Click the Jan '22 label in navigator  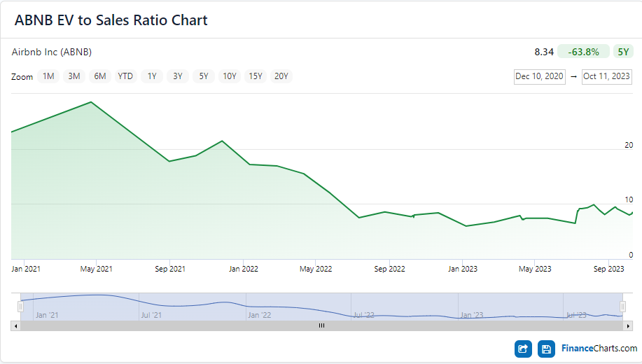click(260, 315)
